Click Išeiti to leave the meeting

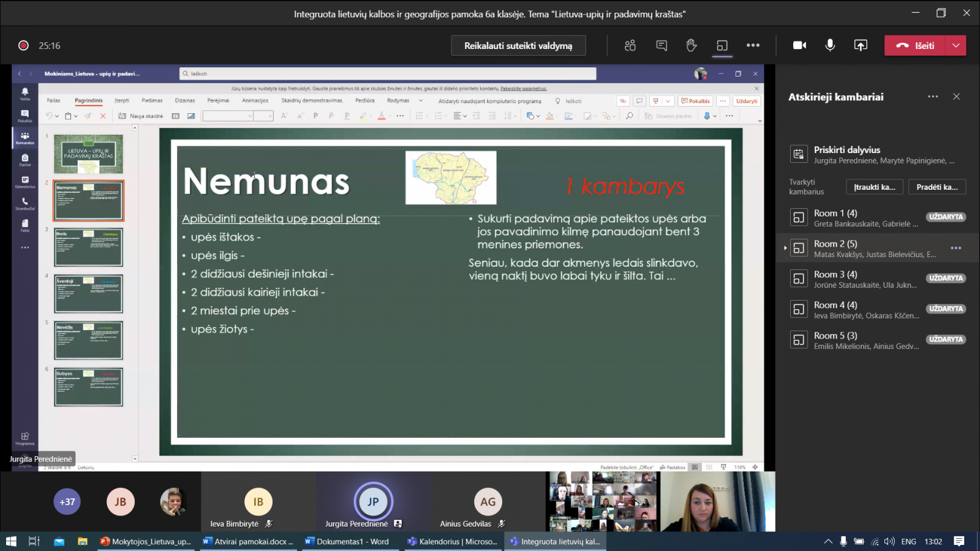click(915, 45)
